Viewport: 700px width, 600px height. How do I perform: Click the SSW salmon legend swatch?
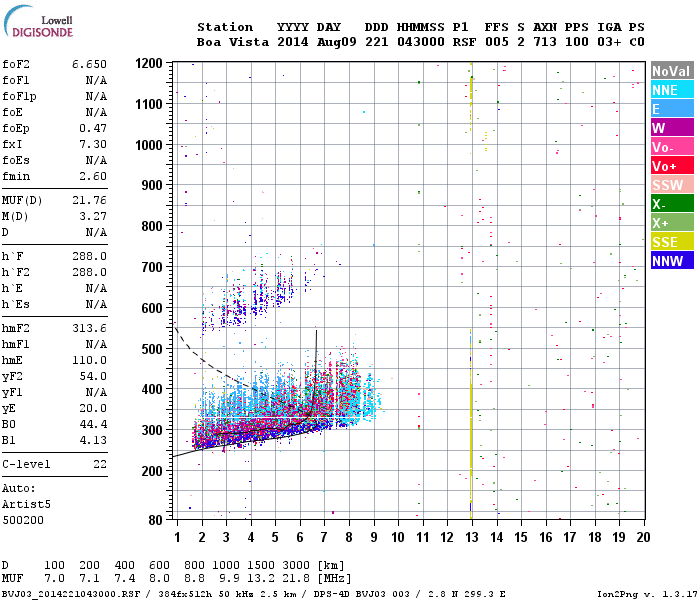point(672,184)
